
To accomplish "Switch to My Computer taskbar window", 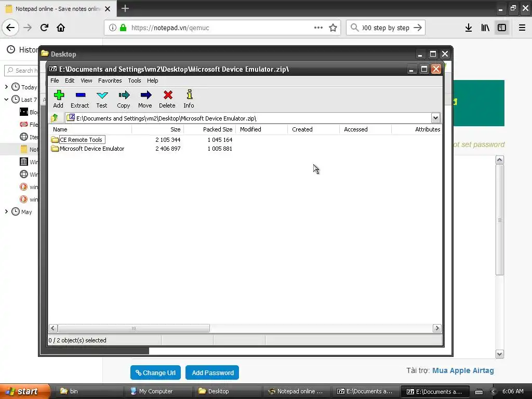I will point(158,391).
